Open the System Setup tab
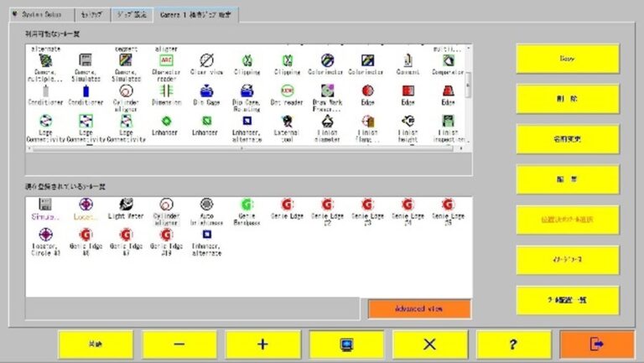Viewport: 644px width, 363px height. click(36, 15)
